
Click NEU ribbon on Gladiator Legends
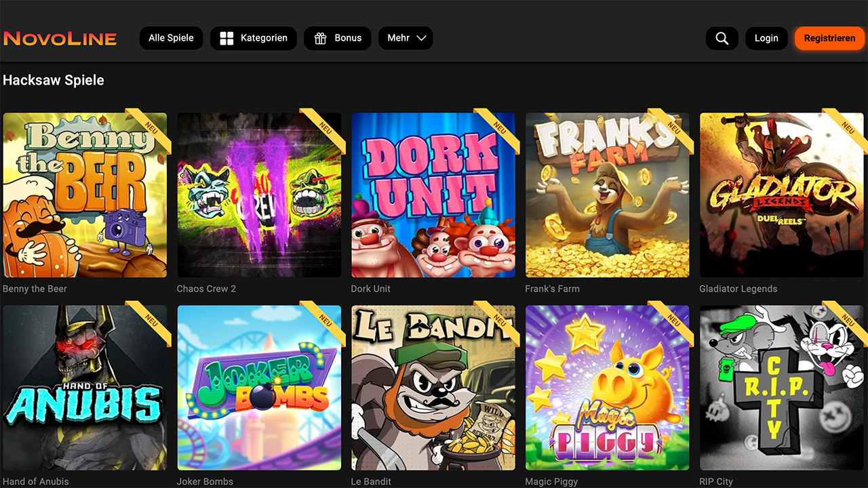pos(849,127)
